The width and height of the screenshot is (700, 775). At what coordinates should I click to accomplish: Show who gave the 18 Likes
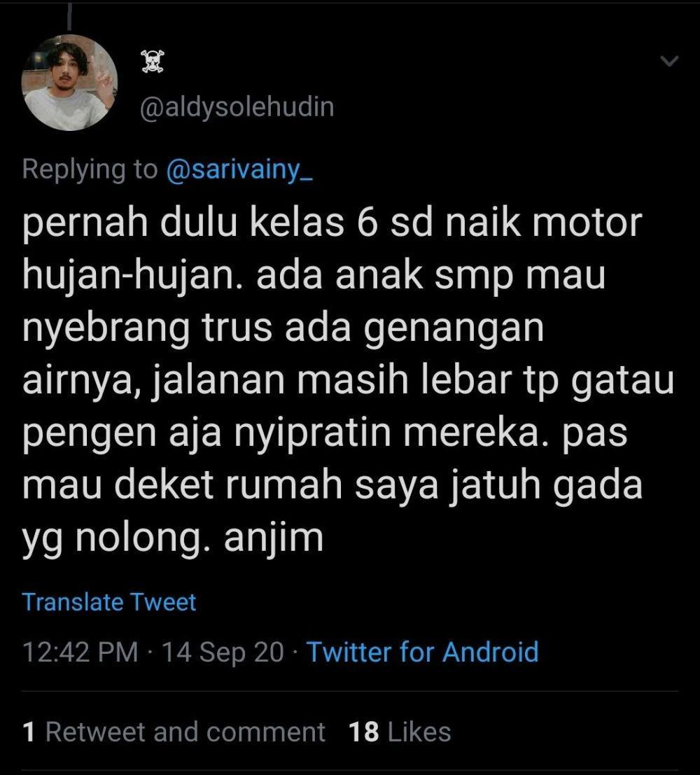pyautogui.click(x=400, y=732)
